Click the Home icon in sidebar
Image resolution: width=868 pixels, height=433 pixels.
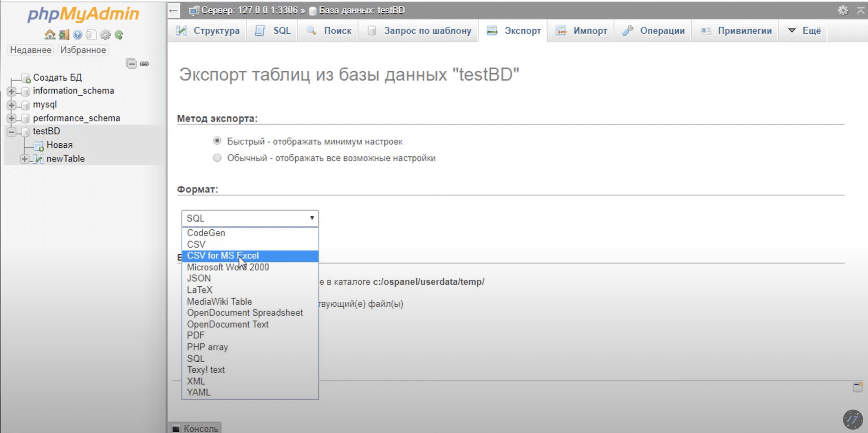pos(50,35)
